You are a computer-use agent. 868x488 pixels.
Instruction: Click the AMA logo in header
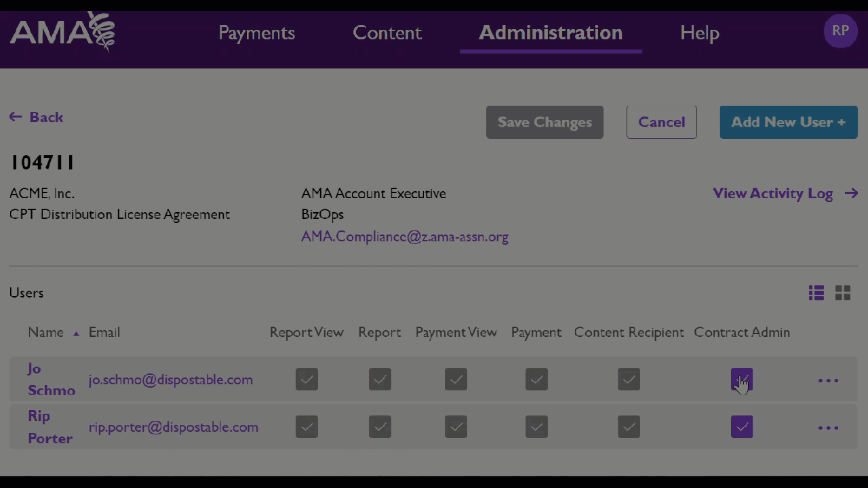62,32
